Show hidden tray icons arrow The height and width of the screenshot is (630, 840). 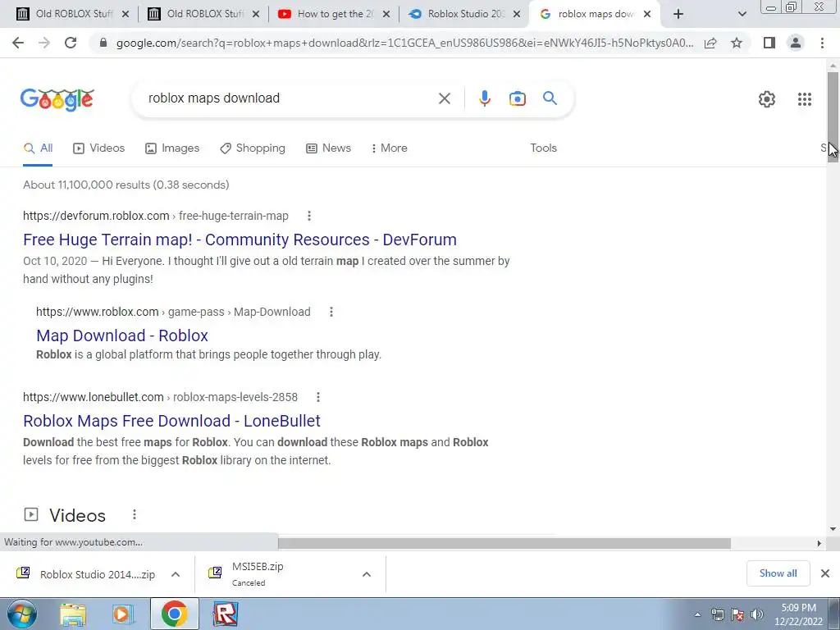[x=697, y=615]
